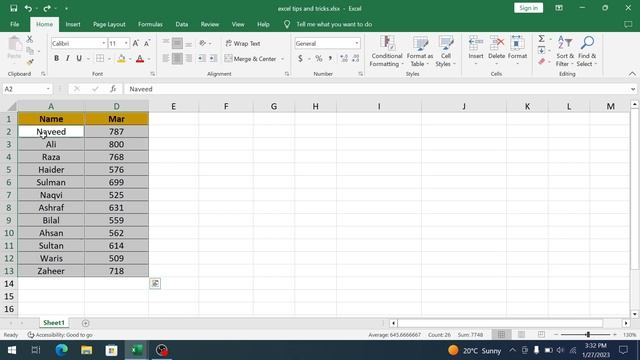Apply the yellow fill color
Image resolution: width=640 pixels, height=360 pixels.
[121, 59]
